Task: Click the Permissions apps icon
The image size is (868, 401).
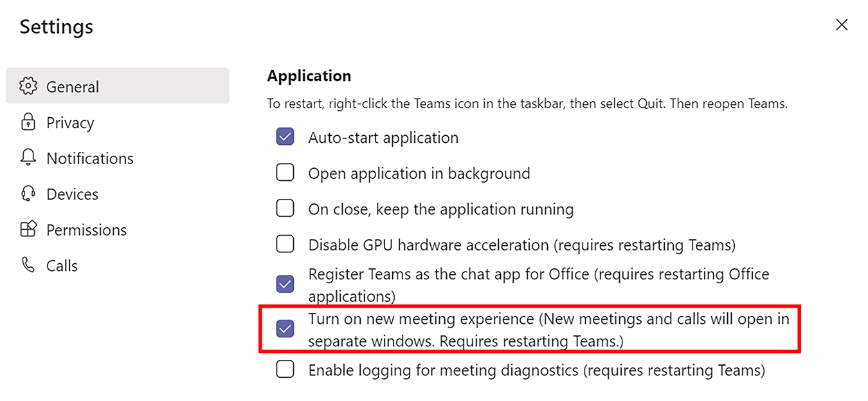Action: 28,230
